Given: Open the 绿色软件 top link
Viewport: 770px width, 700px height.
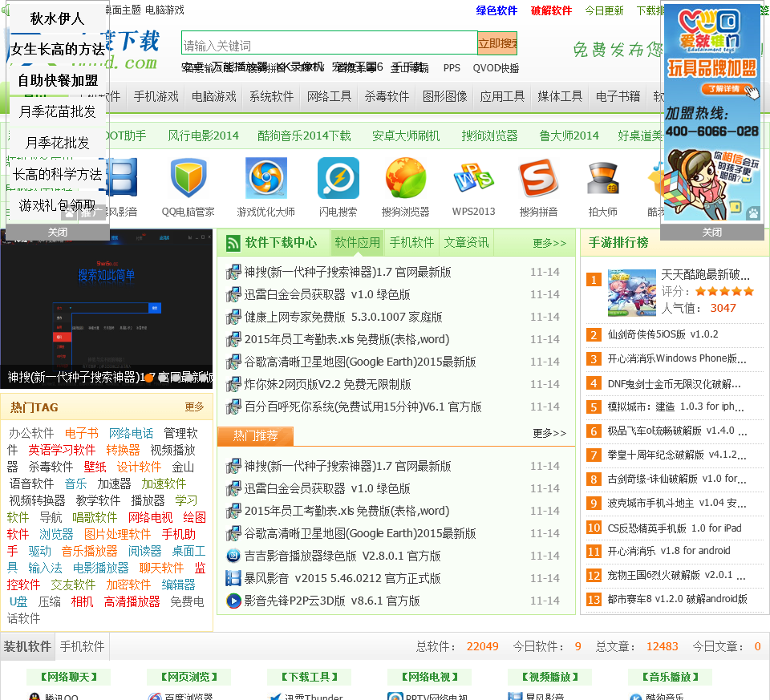Looking at the screenshot, I should point(496,10).
